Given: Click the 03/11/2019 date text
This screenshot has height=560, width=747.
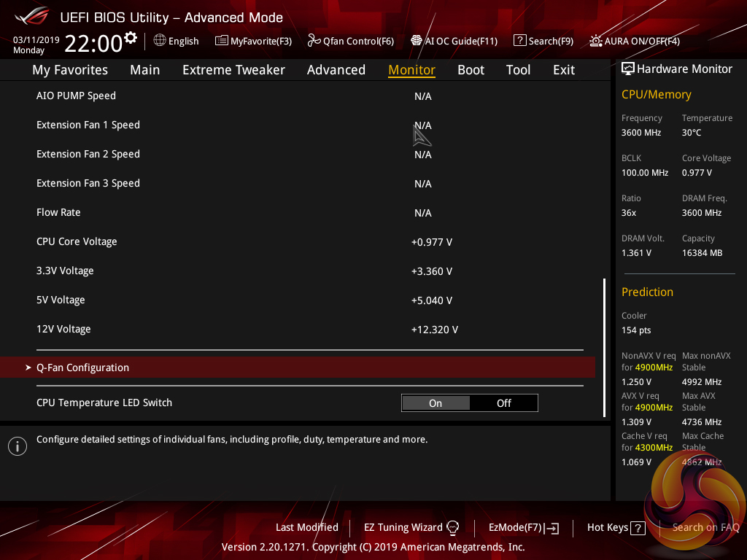Looking at the screenshot, I should point(36,40).
